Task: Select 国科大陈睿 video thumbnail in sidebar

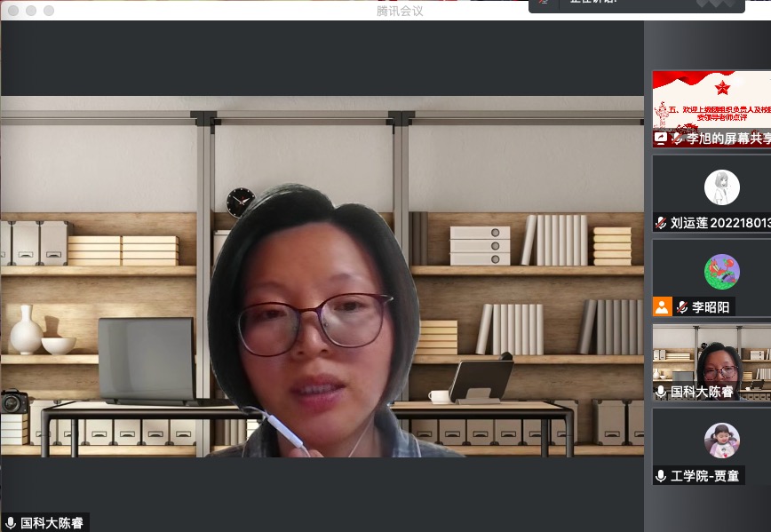Action: (x=711, y=362)
